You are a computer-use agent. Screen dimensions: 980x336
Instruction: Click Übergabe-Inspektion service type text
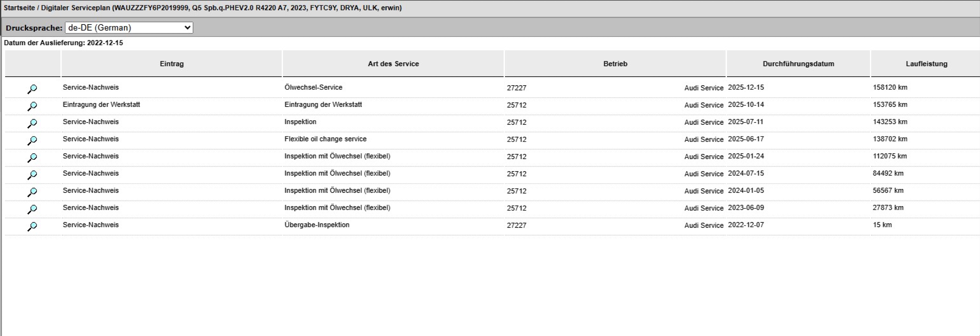coord(317,225)
